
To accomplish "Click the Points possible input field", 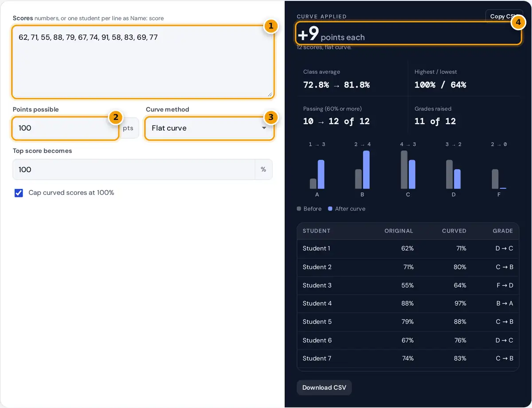I will click(66, 128).
